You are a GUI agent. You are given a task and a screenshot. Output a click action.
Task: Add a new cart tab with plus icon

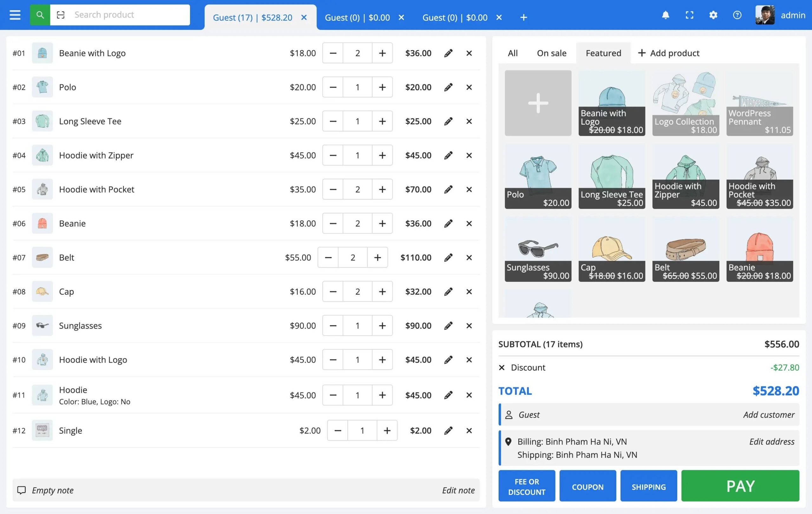point(523,17)
